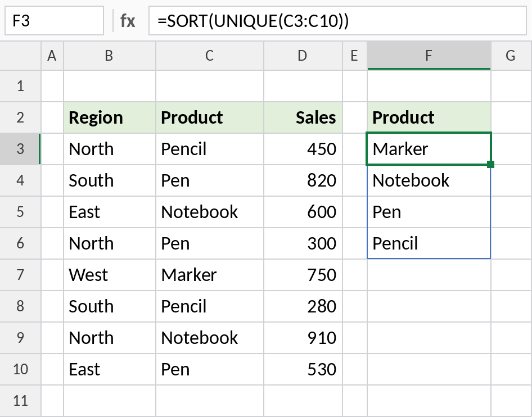Select column E header
This screenshot has width=532, height=417.
[x=354, y=56]
